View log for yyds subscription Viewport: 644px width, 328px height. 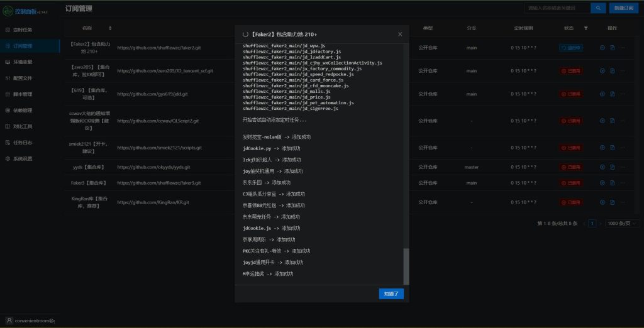point(613,167)
